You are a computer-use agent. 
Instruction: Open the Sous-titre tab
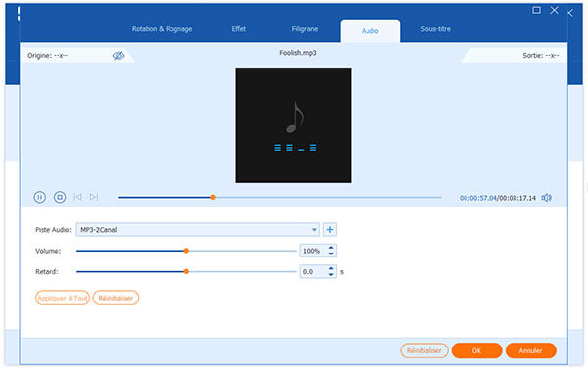point(436,28)
